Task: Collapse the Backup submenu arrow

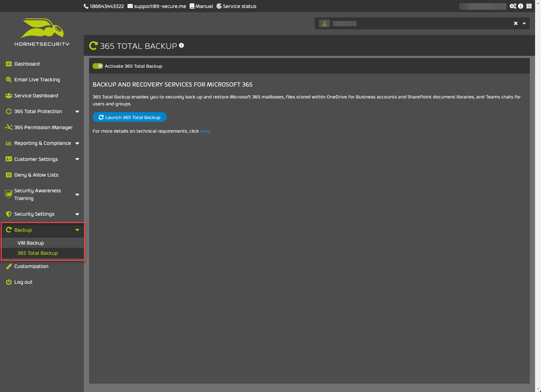Action: pos(77,230)
